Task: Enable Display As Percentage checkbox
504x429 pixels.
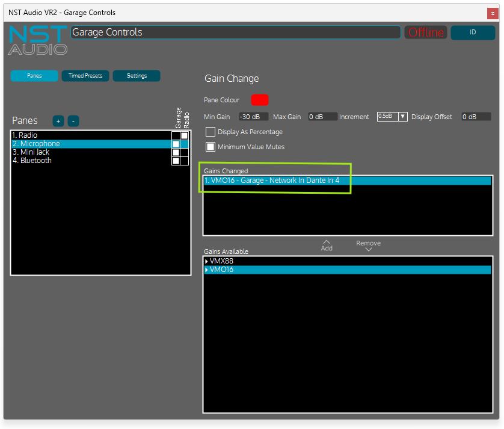Action: coord(211,132)
